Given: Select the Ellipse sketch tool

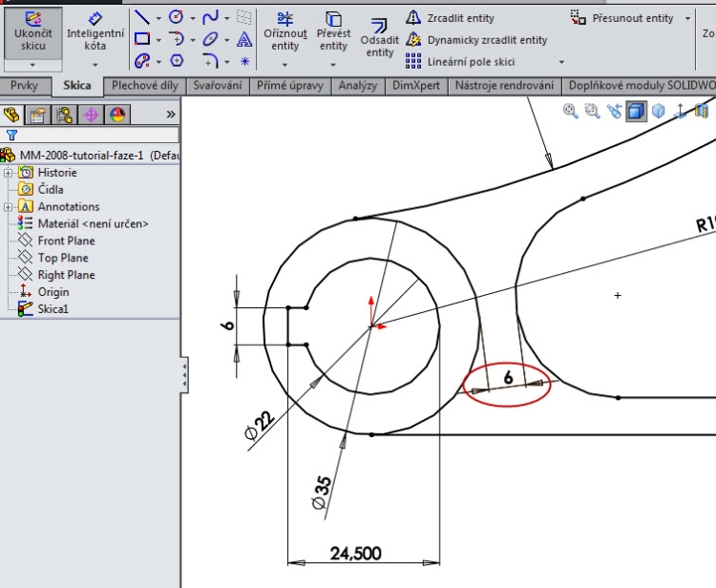Looking at the screenshot, I should pyautogui.click(x=210, y=39).
